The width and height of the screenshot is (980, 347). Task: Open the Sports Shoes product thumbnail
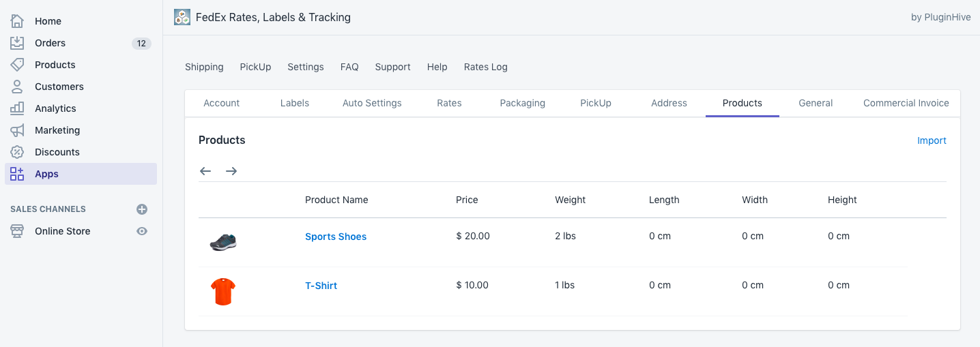click(x=223, y=242)
